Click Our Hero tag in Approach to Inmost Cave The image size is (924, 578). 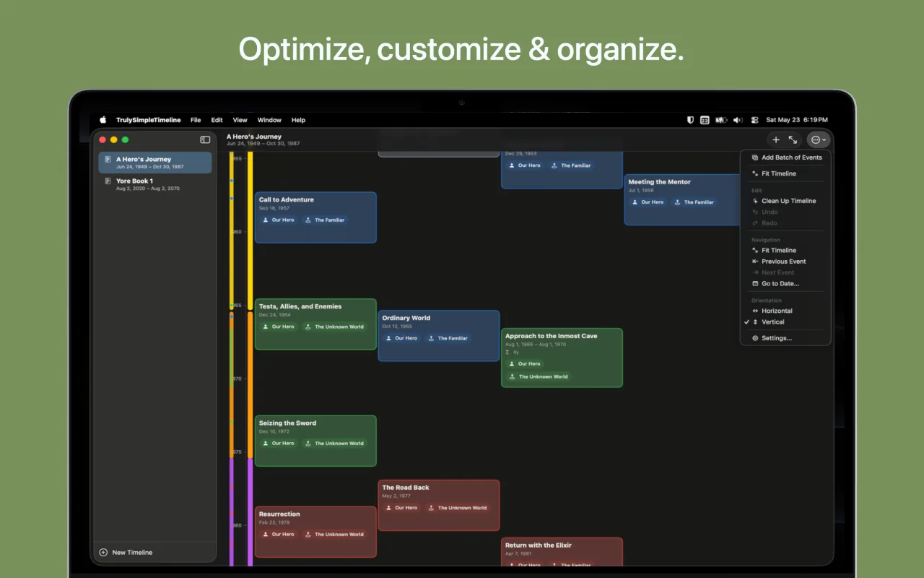click(x=524, y=363)
